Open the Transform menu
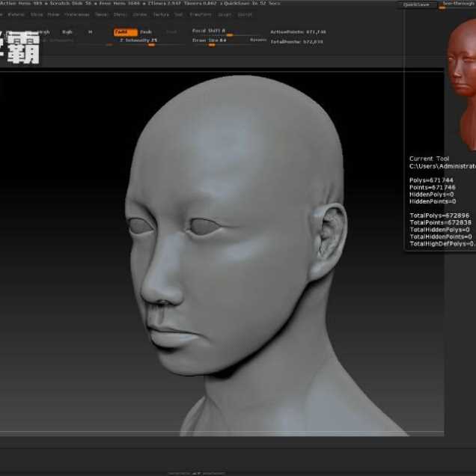Screen dimensions: 476x476 coord(201,14)
